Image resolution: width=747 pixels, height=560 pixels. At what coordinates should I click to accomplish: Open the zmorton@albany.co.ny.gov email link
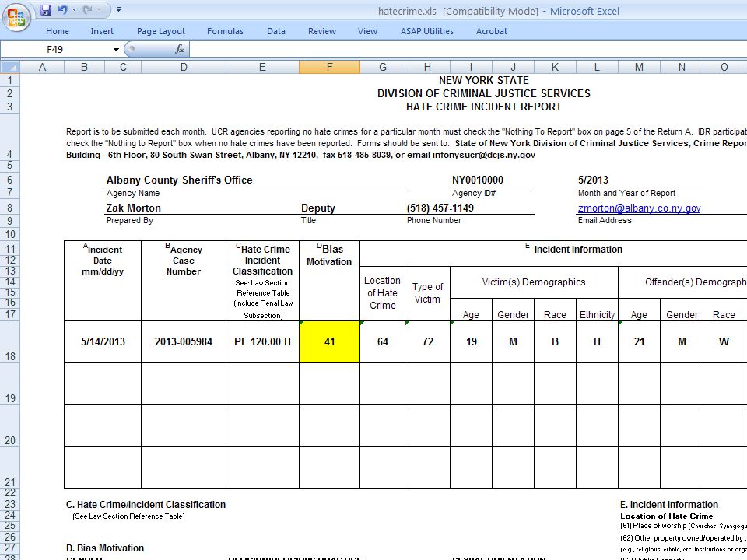[x=639, y=208]
